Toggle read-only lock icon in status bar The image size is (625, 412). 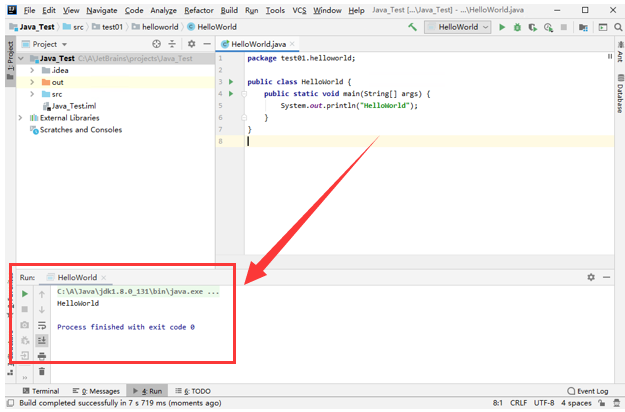pos(601,403)
